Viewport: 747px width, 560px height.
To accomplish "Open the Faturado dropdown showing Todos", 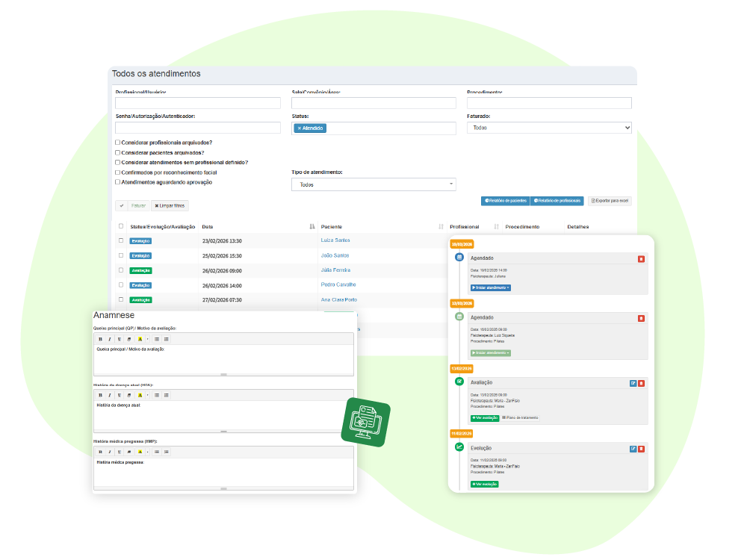I will click(549, 128).
